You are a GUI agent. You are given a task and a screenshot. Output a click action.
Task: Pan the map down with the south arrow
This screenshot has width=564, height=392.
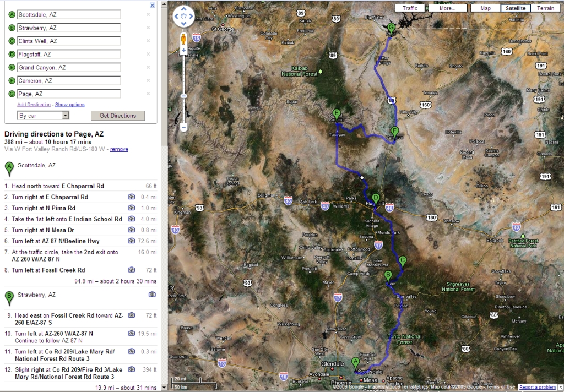(183, 23)
